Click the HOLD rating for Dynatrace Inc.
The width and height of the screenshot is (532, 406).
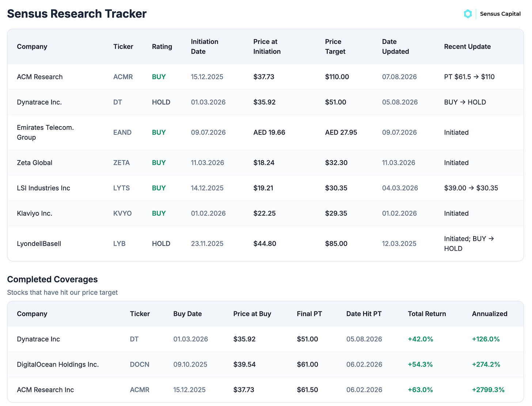coord(161,102)
